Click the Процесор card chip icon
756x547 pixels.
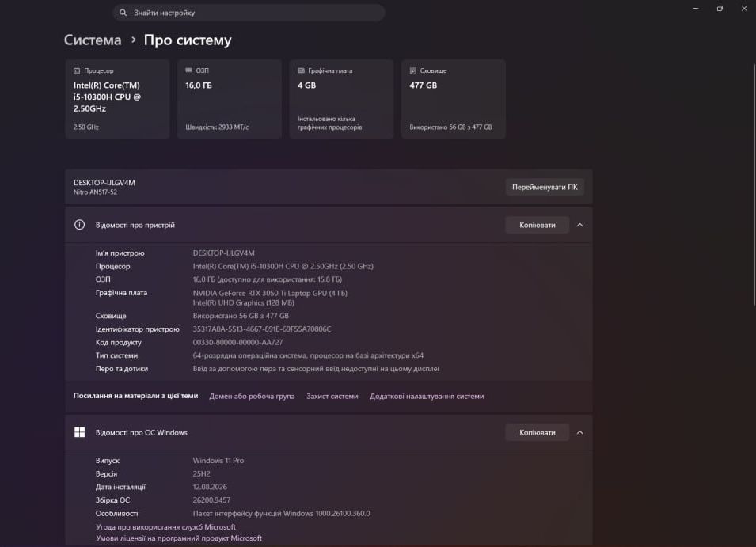point(77,70)
